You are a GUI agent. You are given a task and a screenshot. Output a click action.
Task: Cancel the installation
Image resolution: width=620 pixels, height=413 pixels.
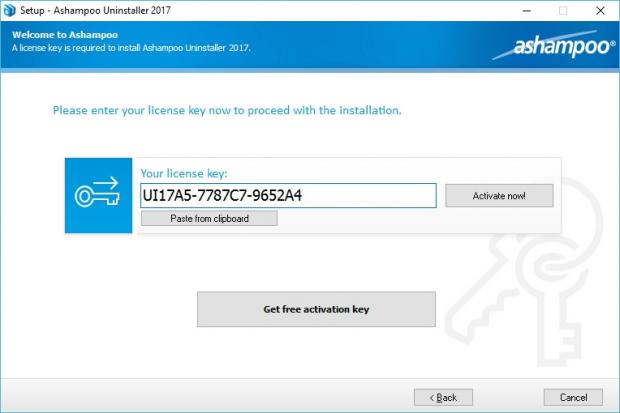(573, 397)
